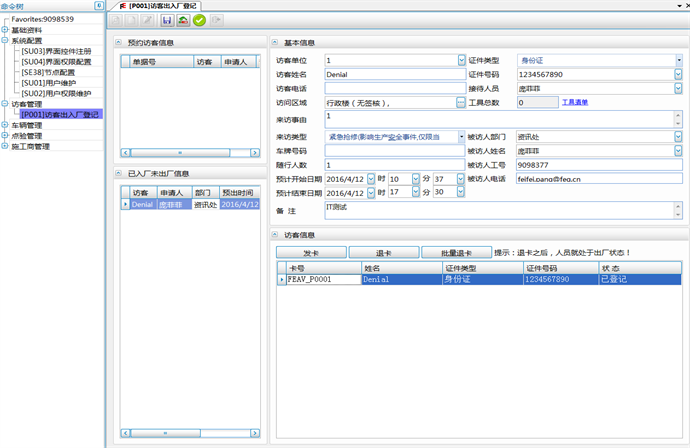Image resolution: width=690 pixels, height=448 pixels.
Task: Click the exit icon at toolbar end
Action: click(217, 20)
